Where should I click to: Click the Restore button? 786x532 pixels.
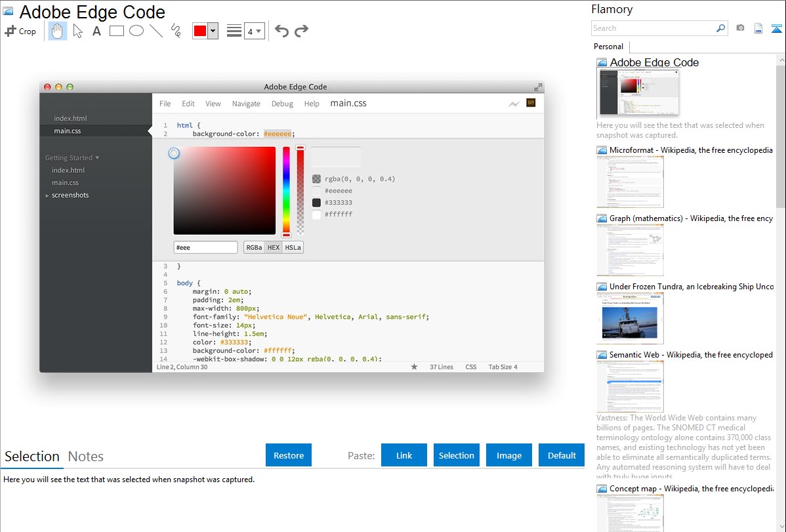(289, 455)
